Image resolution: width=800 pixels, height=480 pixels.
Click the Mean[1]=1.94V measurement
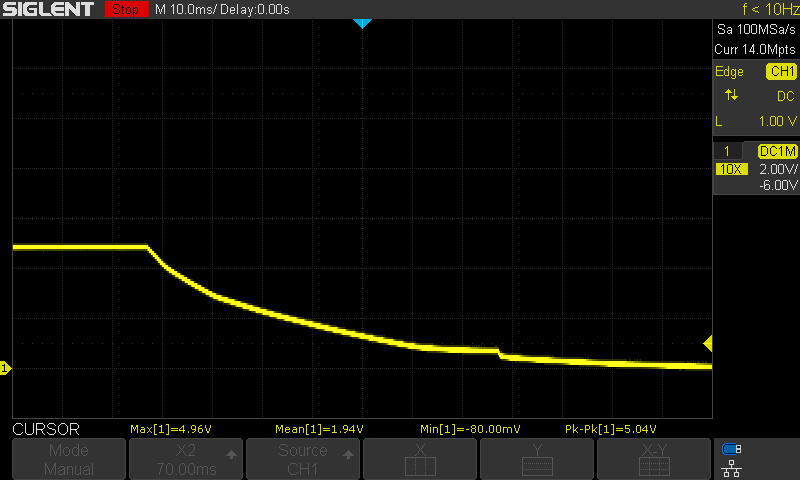[x=319, y=430]
